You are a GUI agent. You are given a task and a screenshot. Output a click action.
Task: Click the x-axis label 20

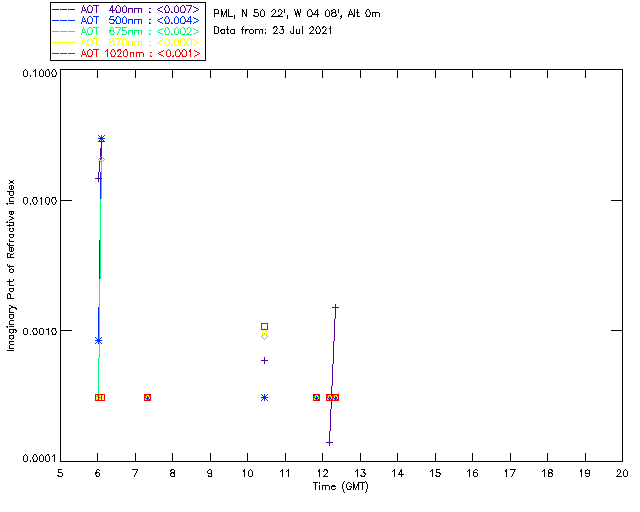click(x=622, y=473)
